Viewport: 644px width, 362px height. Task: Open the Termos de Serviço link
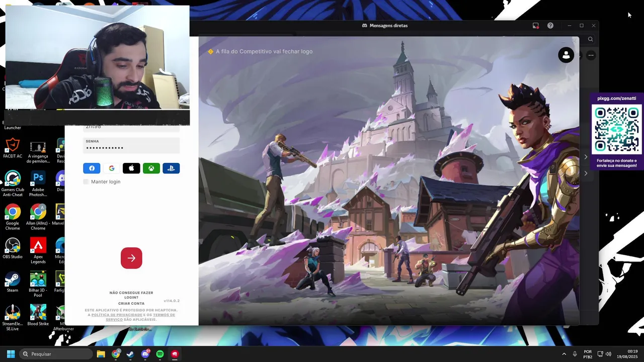point(140,317)
